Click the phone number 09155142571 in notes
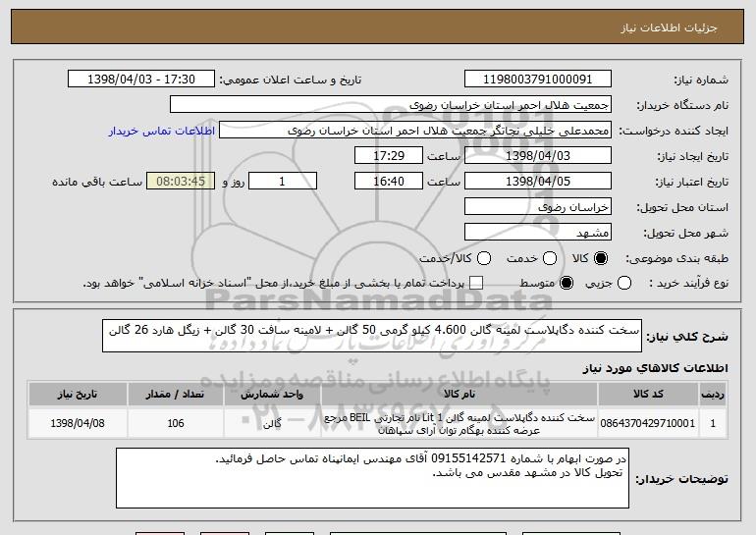The width and height of the screenshot is (756, 535). [467, 458]
